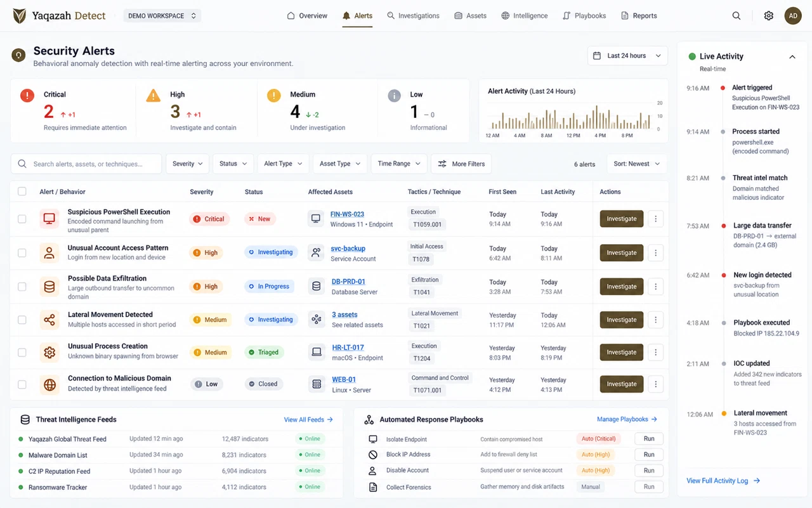Click the Large data transfer timeline marker

[723, 226]
